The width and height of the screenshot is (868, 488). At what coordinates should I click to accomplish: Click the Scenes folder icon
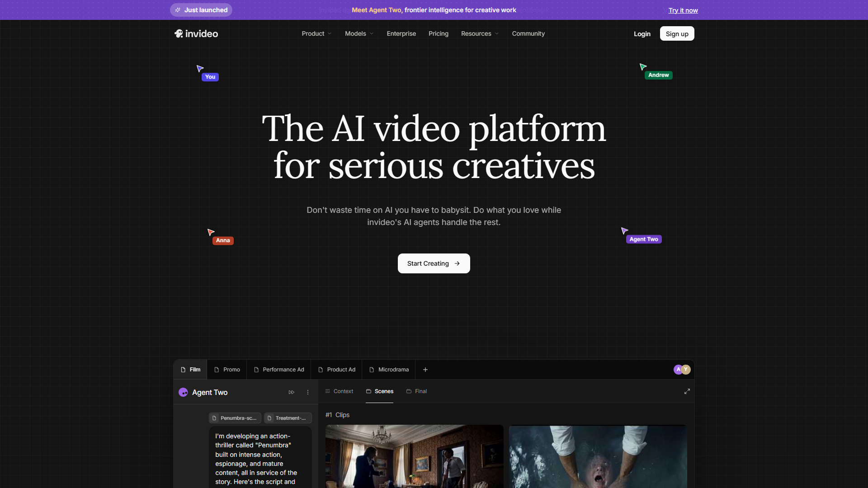point(368,391)
